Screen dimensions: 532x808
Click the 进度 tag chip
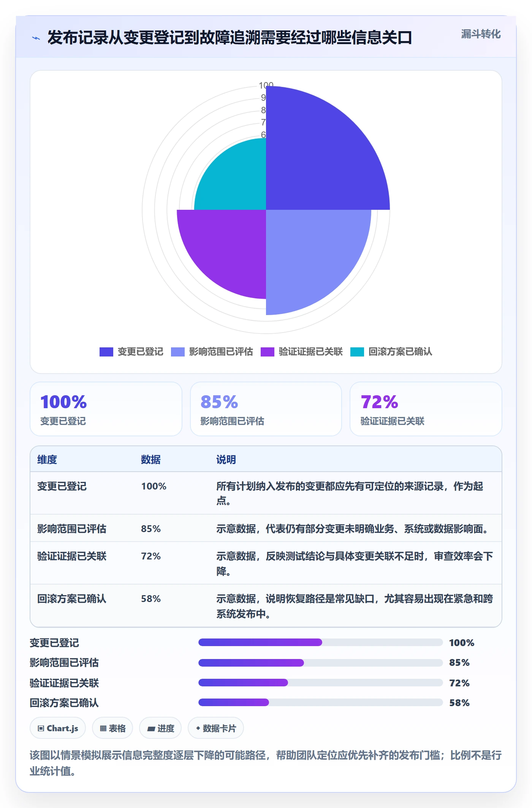point(160,728)
